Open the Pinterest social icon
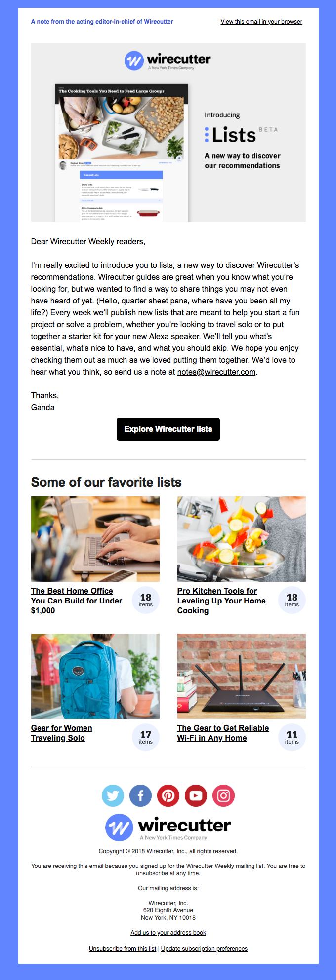The height and width of the screenshot is (980, 336). [x=168, y=796]
